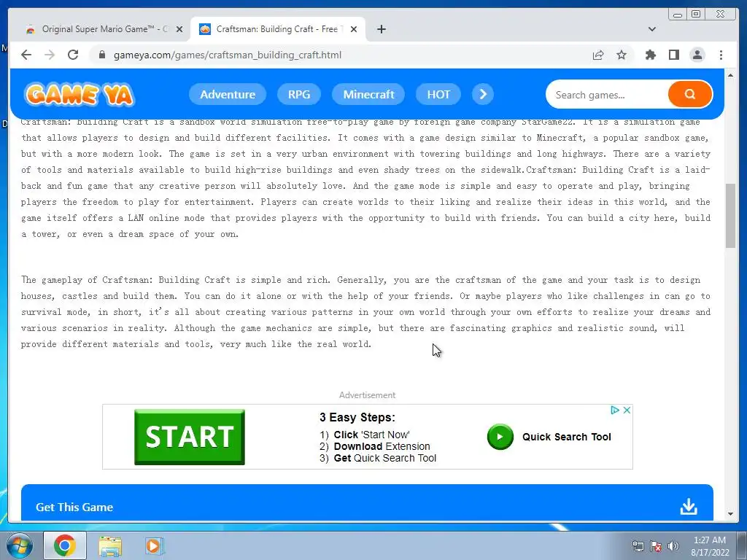
Task: Switch to the Original Super Mario Game tab
Action: (x=104, y=29)
